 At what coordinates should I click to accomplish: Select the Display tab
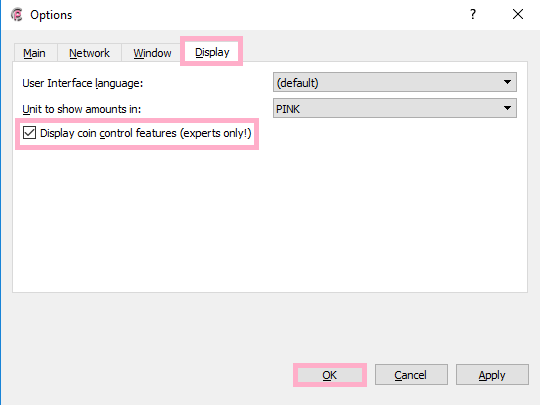coord(212,52)
